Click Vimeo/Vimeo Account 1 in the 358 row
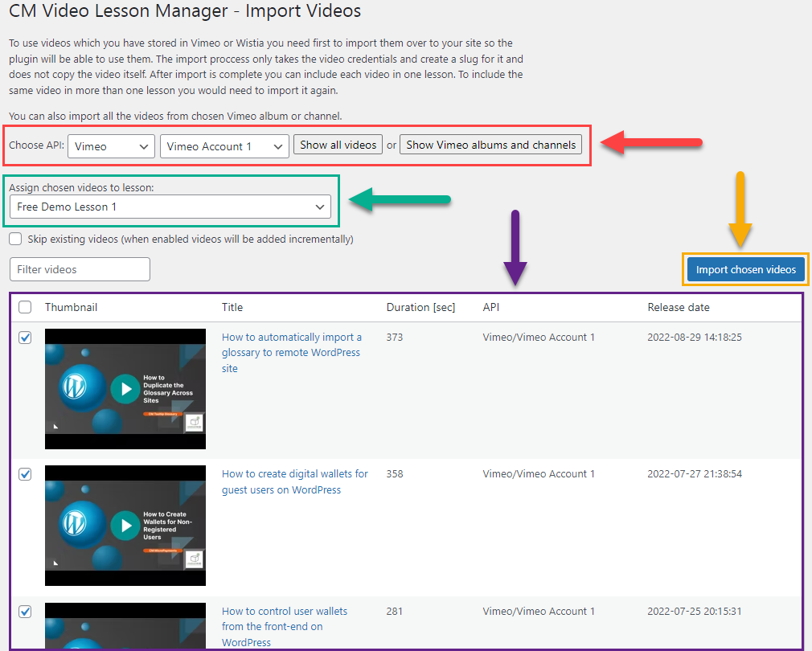This screenshot has height=651, width=812. coord(539,473)
